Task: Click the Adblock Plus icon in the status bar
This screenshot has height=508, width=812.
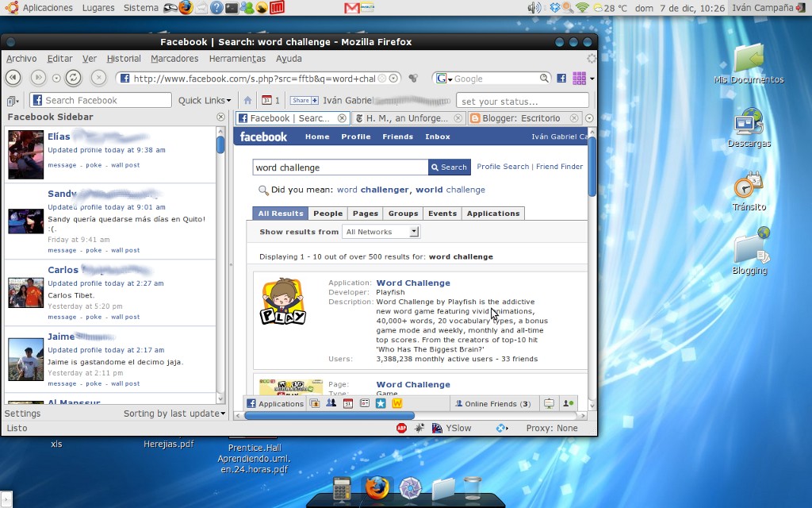Action: [x=401, y=427]
